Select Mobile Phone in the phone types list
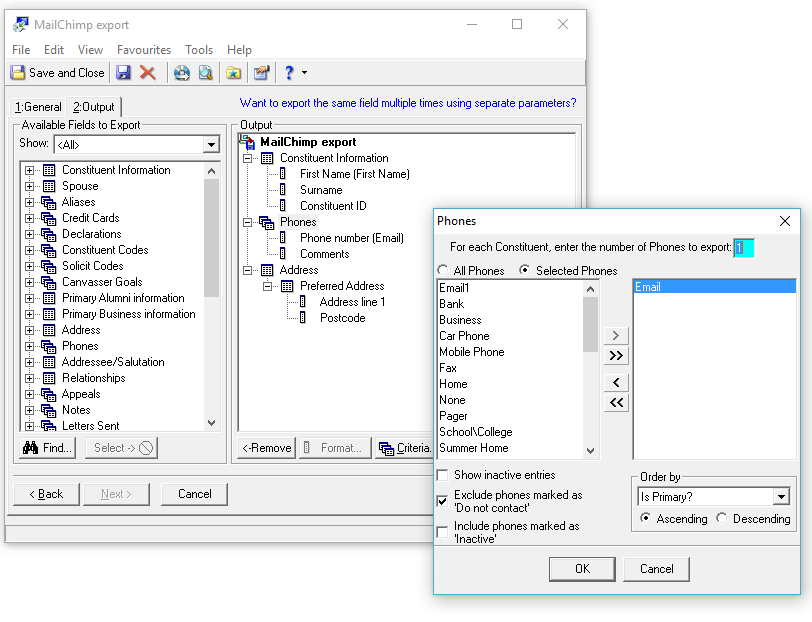812x622 pixels. click(472, 352)
